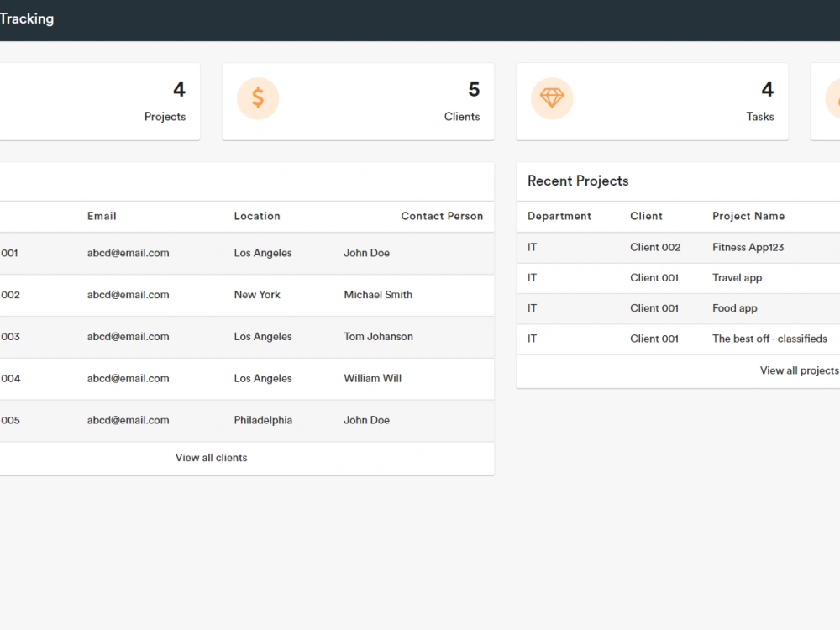Screen dimensions: 840x630
Task: Click the Philadelphia location cell
Action: (x=263, y=420)
